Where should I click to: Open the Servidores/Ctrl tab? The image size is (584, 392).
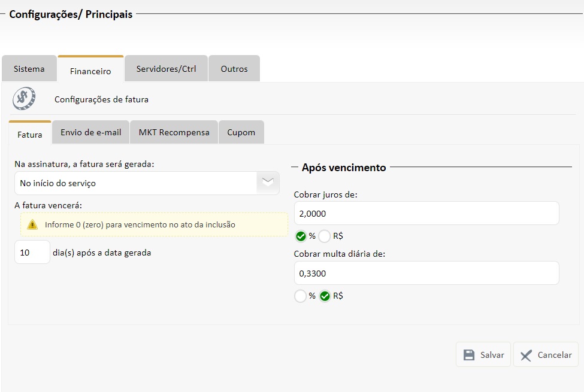click(x=166, y=69)
